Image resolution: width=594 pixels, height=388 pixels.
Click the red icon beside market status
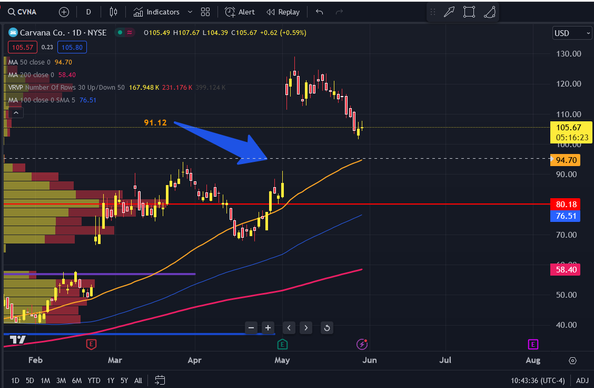[130, 33]
